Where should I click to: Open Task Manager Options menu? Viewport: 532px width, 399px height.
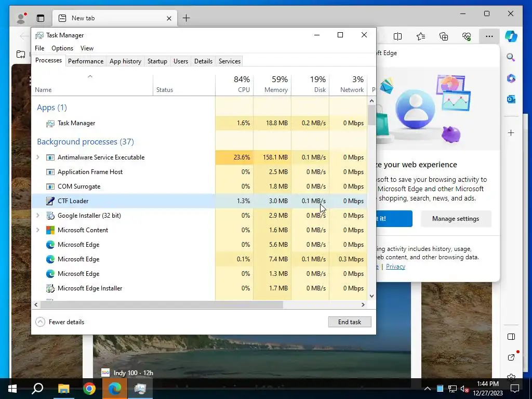tap(62, 48)
